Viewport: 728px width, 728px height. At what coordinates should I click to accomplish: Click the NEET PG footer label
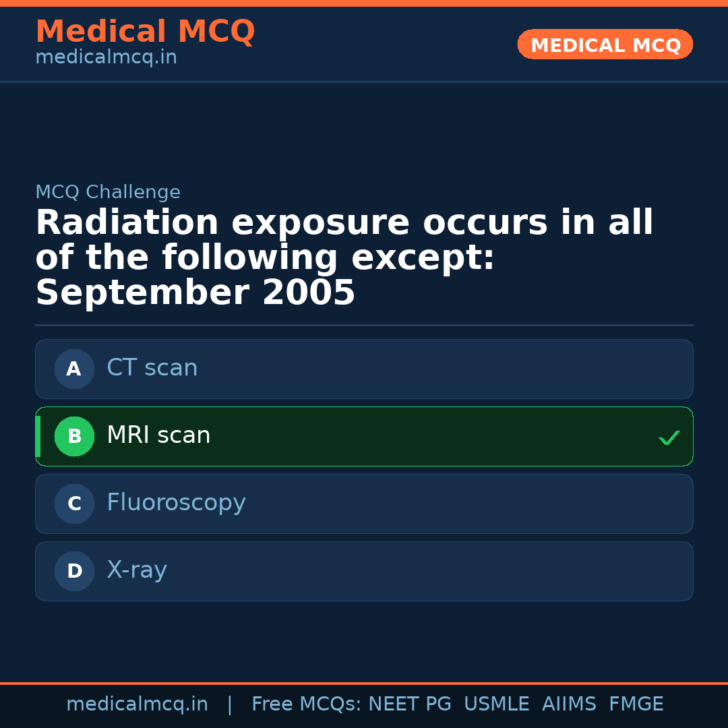409,704
